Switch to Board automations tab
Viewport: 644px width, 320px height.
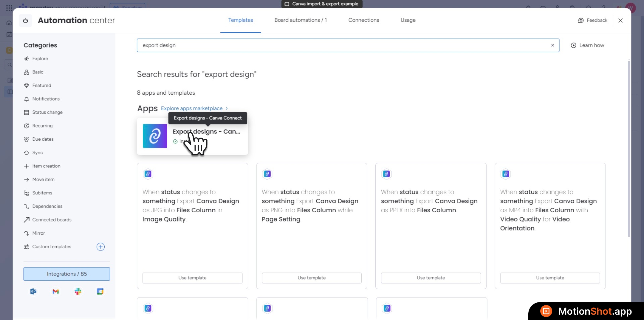coord(300,20)
